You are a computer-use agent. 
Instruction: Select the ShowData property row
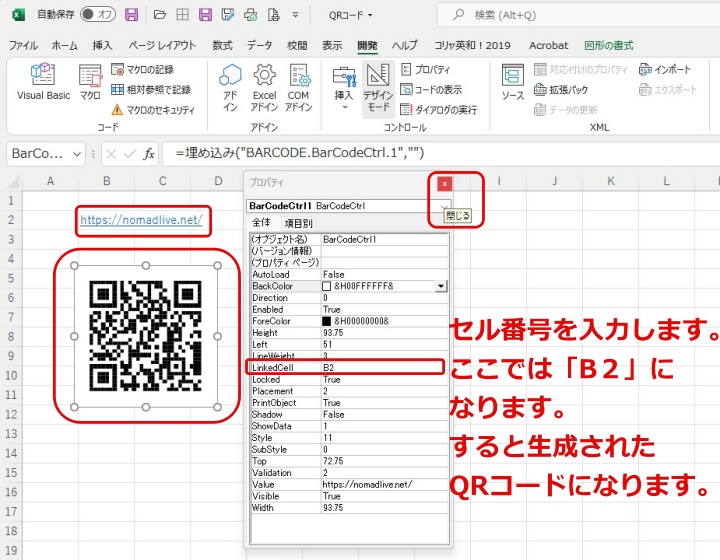pyautogui.click(x=349, y=426)
